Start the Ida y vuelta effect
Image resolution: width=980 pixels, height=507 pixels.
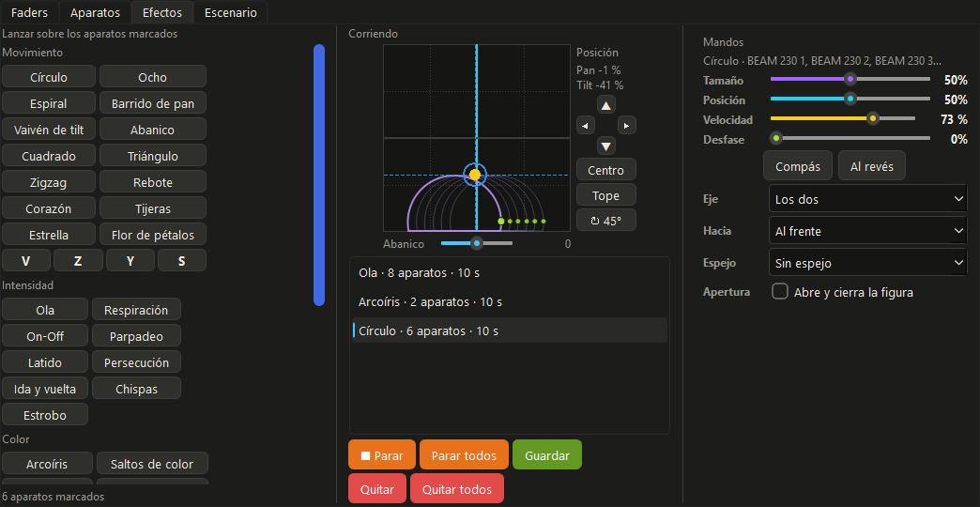(45, 389)
